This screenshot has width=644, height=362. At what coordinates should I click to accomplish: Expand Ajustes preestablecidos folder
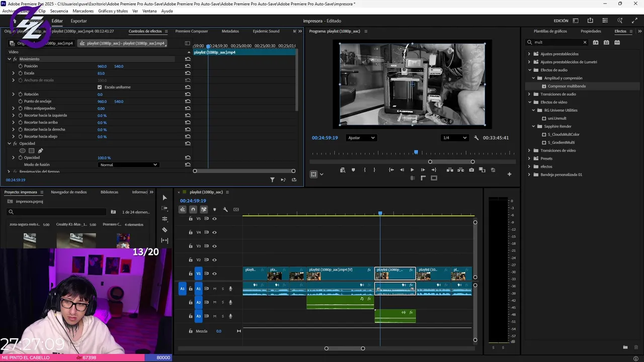(529, 54)
